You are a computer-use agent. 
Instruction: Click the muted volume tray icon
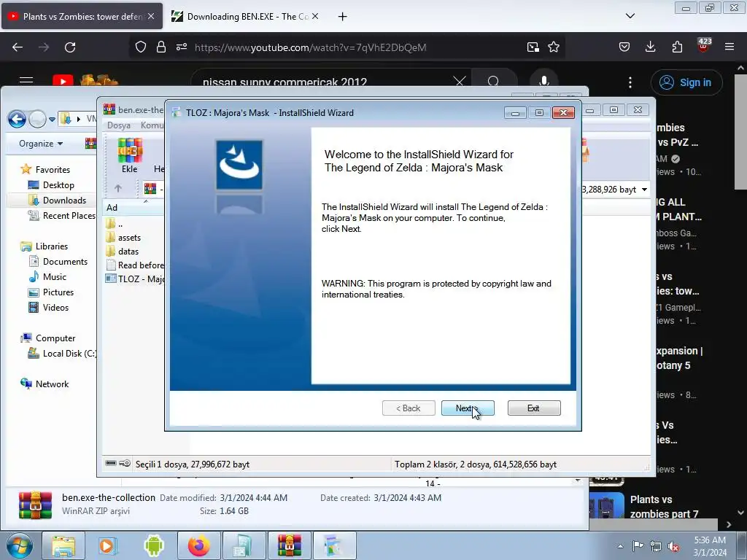[673, 546]
